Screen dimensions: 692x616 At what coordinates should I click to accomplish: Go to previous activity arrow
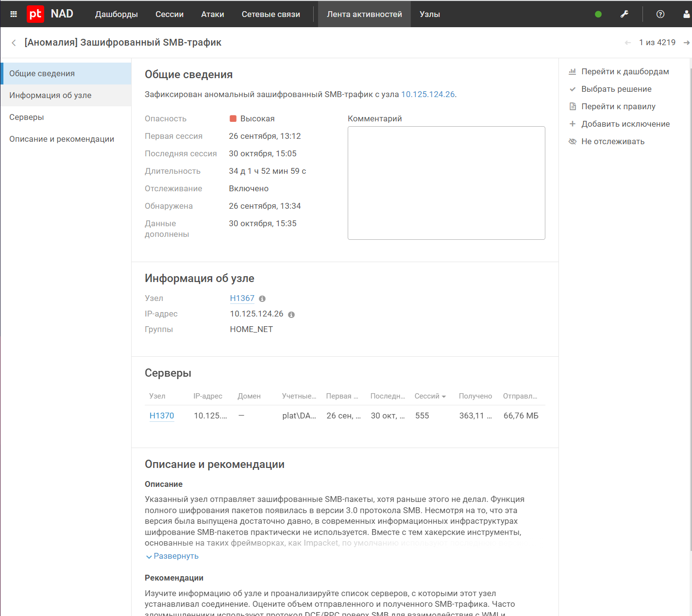(628, 43)
